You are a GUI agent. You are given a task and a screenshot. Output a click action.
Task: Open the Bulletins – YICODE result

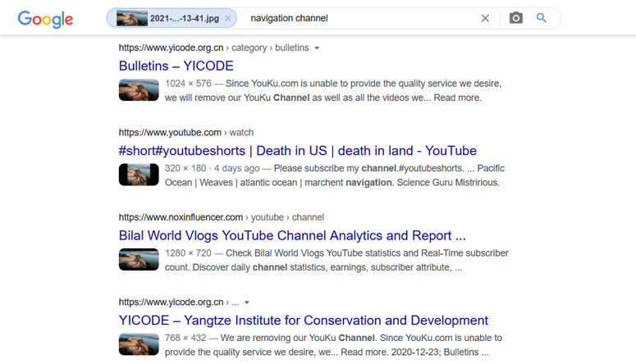click(x=176, y=66)
